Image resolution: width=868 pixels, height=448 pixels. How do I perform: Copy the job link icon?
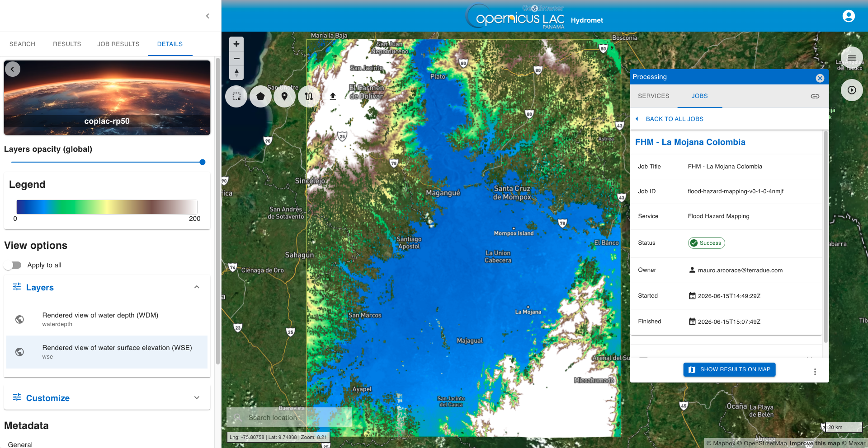[815, 96]
